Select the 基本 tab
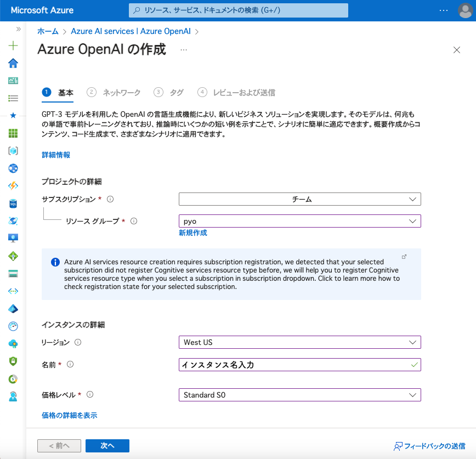 point(58,92)
